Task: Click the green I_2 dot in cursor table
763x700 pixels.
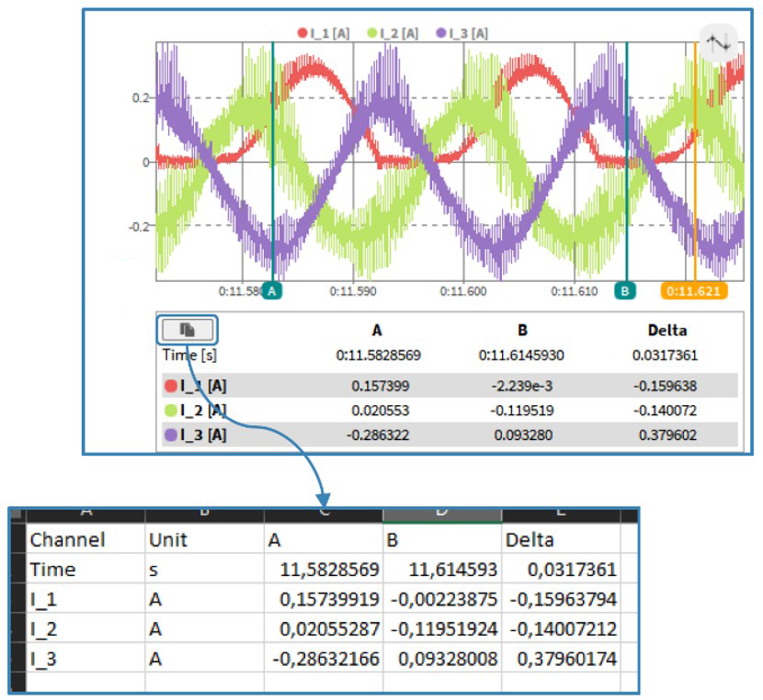Action: [x=171, y=411]
